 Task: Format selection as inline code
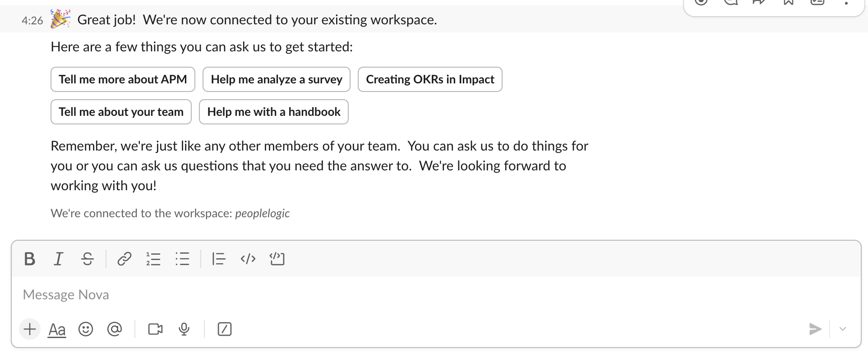(248, 259)
